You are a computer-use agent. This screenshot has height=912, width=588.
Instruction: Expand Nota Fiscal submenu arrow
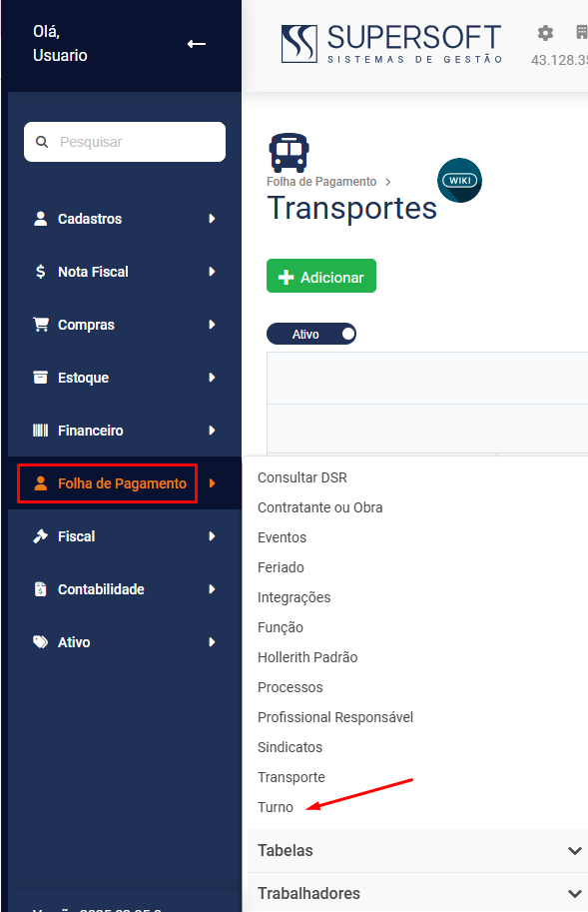(x=212, y=272)
